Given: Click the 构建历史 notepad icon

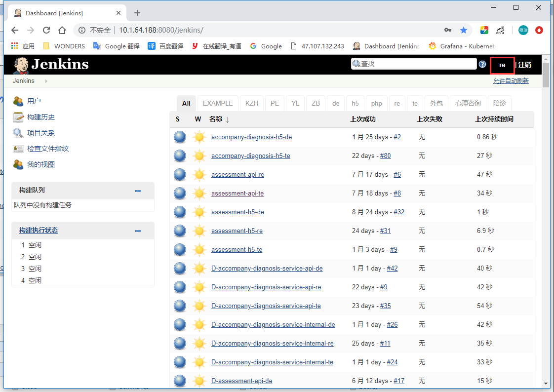Looking at the screenshot, I should 18,117.
